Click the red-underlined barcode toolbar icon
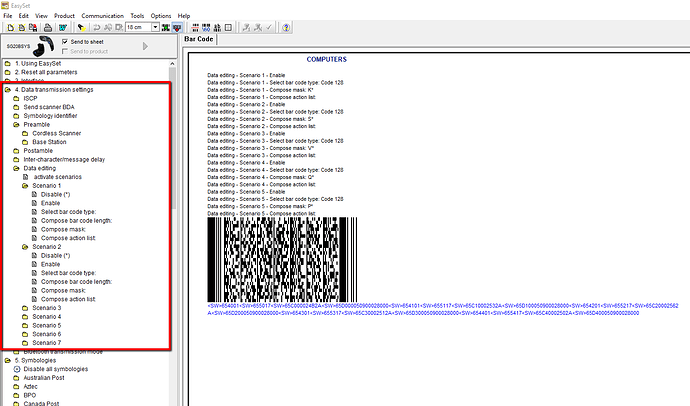Image resolution: width=690 pixels, height=406 pixels. coord(195,28)
